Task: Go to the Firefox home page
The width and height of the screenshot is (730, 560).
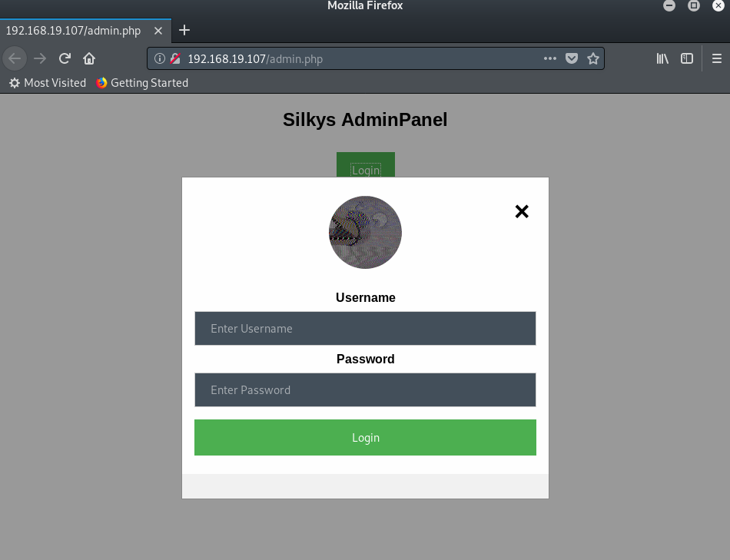Action: coord(89,58)
